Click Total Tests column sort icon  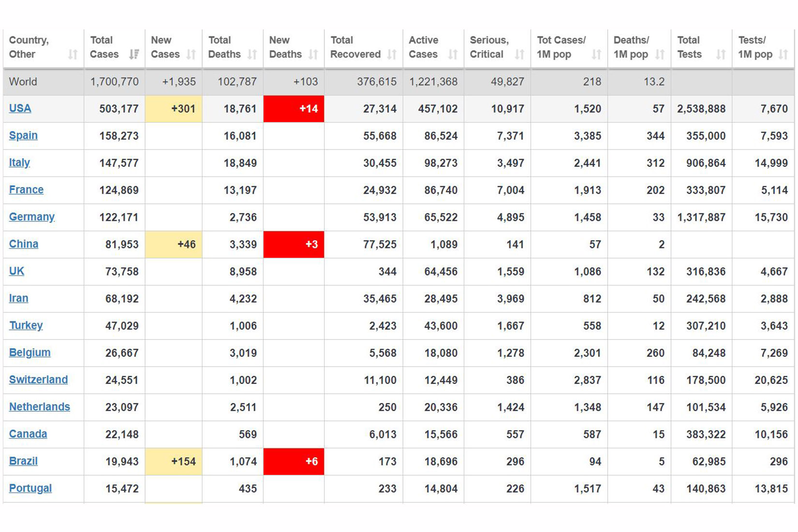pyautogui.click(x=721, y=55)
